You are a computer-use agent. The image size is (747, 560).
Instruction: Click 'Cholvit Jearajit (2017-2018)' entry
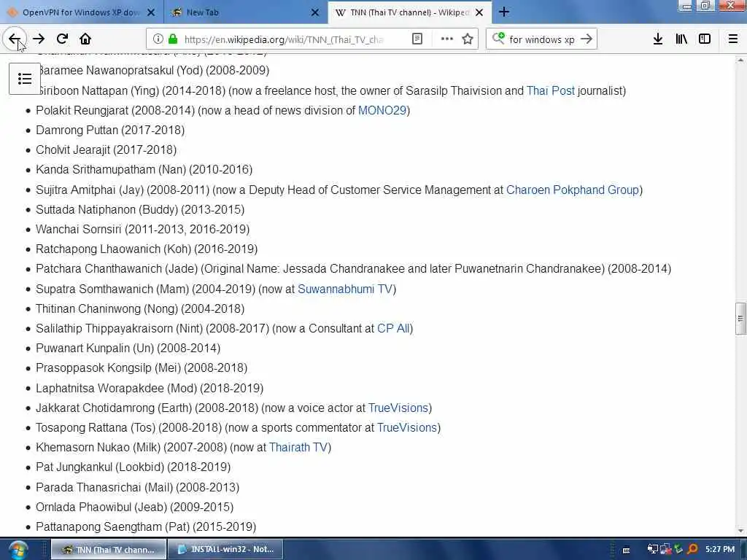click(107, 150)
